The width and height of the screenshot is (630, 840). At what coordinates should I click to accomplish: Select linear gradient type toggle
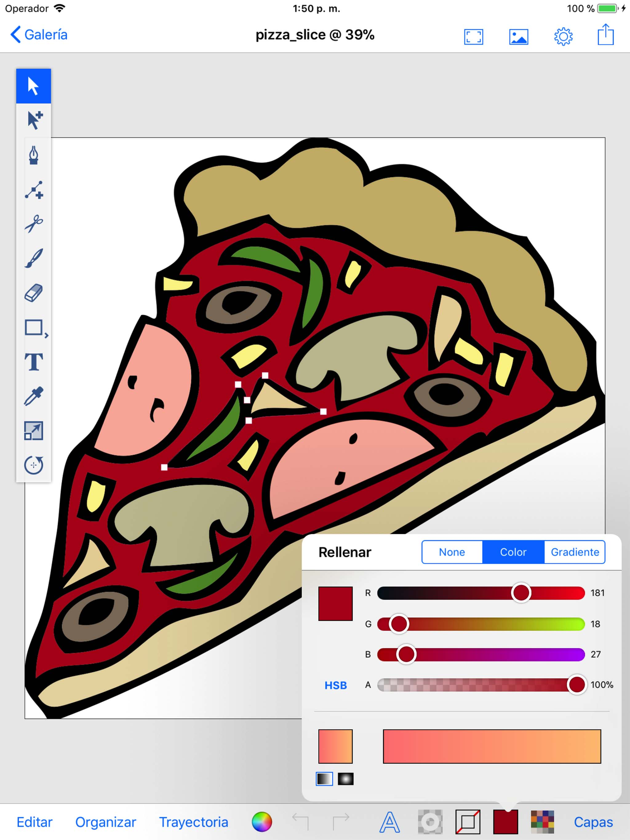[324, 779]
